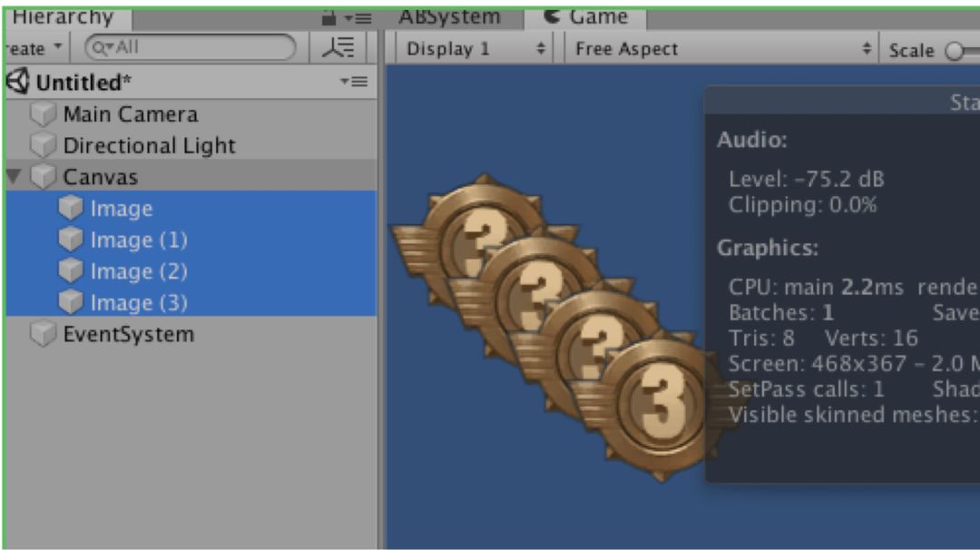Click the cube icon beside Image (3)
This screenshot has height=550, width=980.
(71, 302)
